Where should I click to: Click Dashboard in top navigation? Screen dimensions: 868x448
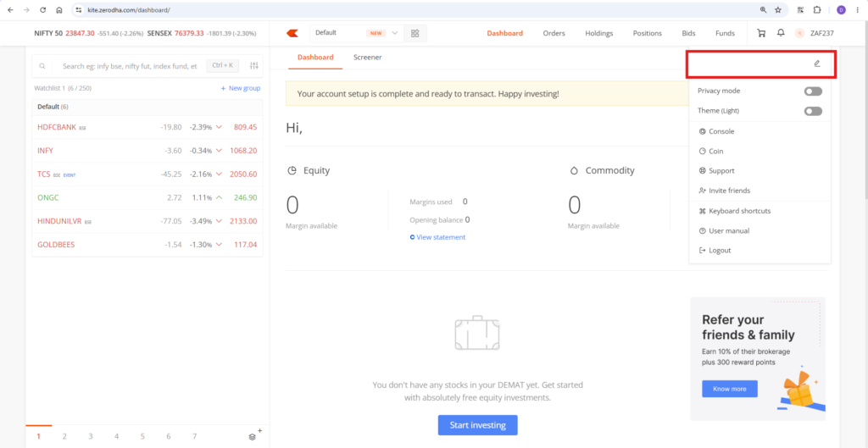[505, 33]
